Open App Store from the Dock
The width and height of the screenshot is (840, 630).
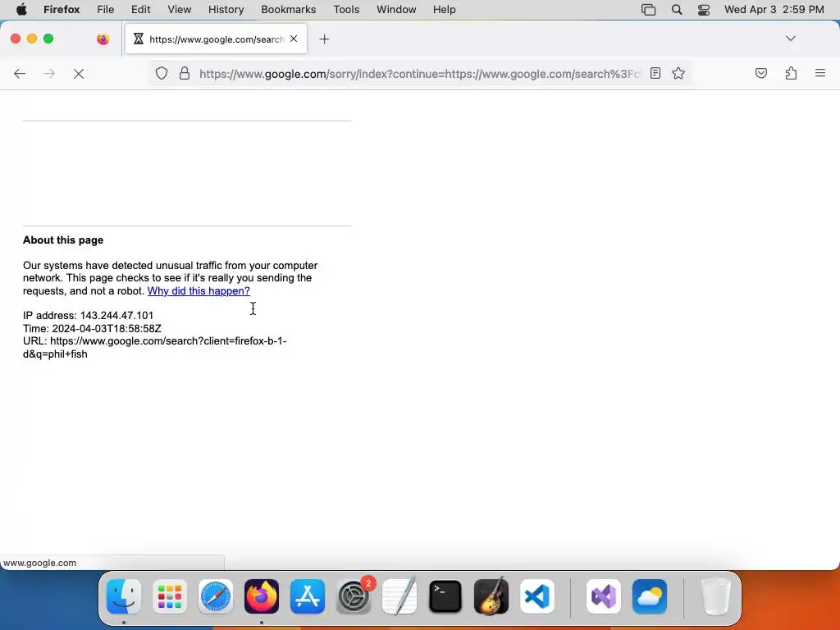pyautogui.click(x=308, y=596)
